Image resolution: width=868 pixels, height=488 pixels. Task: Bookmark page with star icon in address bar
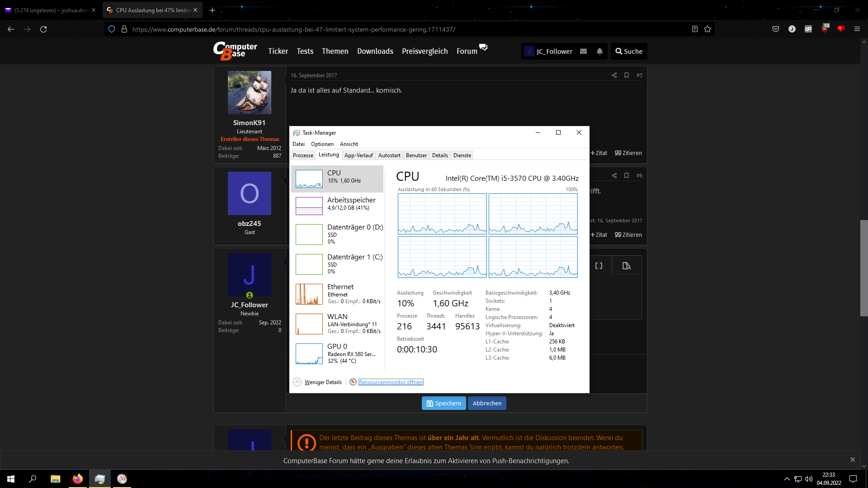coord(708,29)
